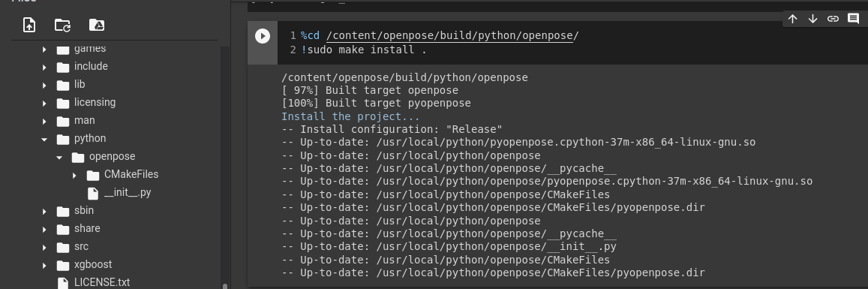The height and width of the screenshot is (289, 868).
Task: Expand the CMakeFiles folder arrow
Action: (74, 176)
